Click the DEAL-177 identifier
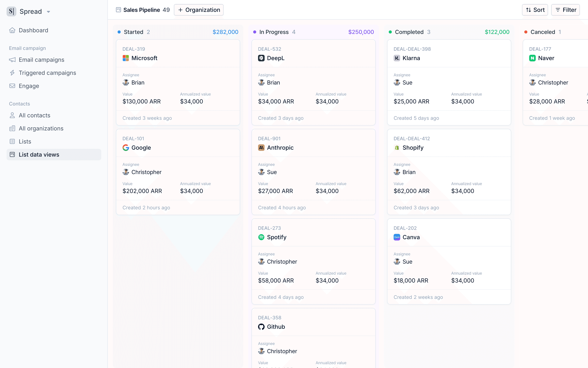 point(540,49)
